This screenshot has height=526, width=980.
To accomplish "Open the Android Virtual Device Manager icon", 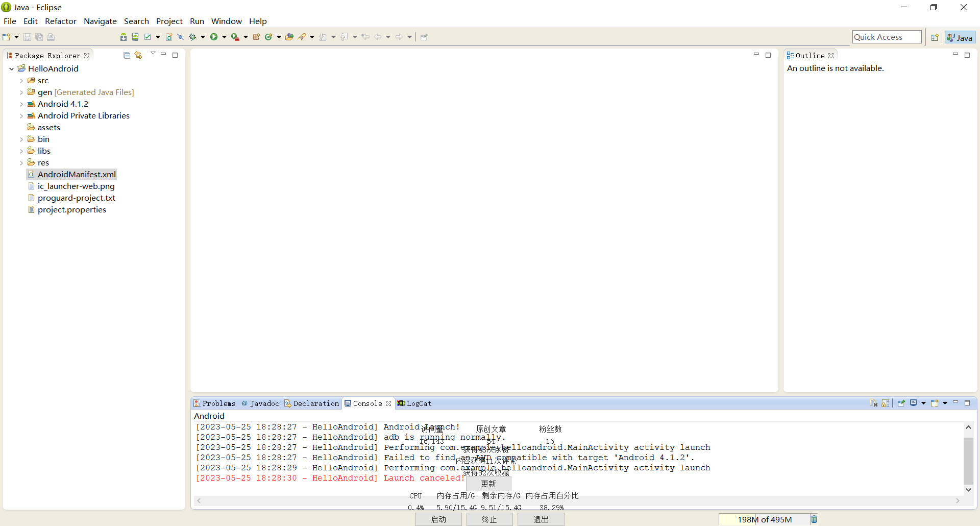I will pyautogui.click(x=135, y=37).
